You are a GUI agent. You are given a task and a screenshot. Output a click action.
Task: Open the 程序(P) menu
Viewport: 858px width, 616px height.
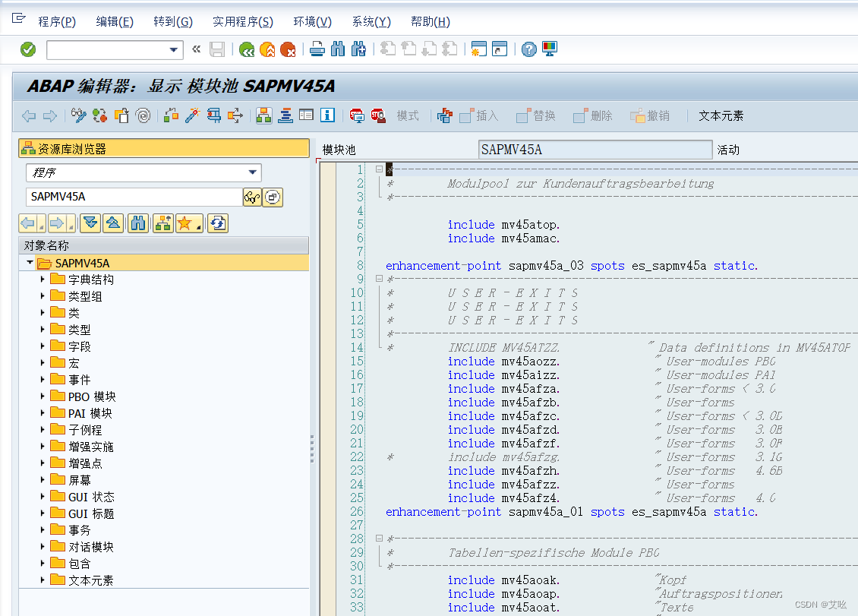[56, 22]
